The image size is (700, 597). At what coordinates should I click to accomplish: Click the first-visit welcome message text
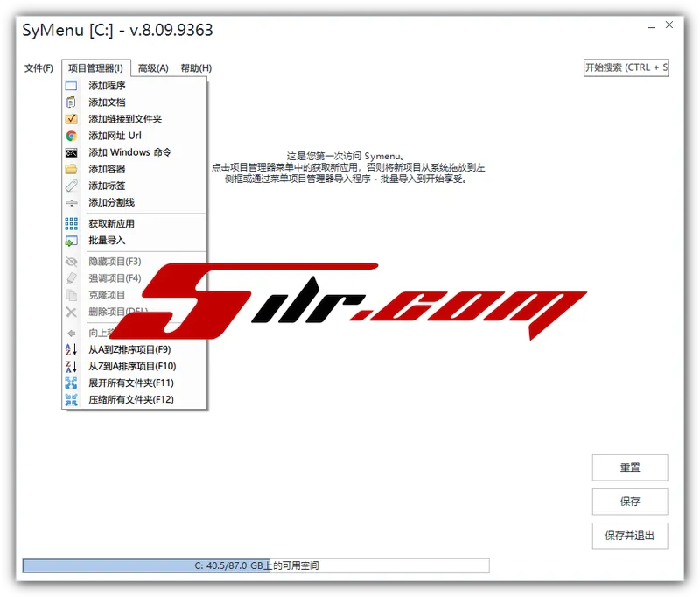pyautogui.click(x=348, y=167)
